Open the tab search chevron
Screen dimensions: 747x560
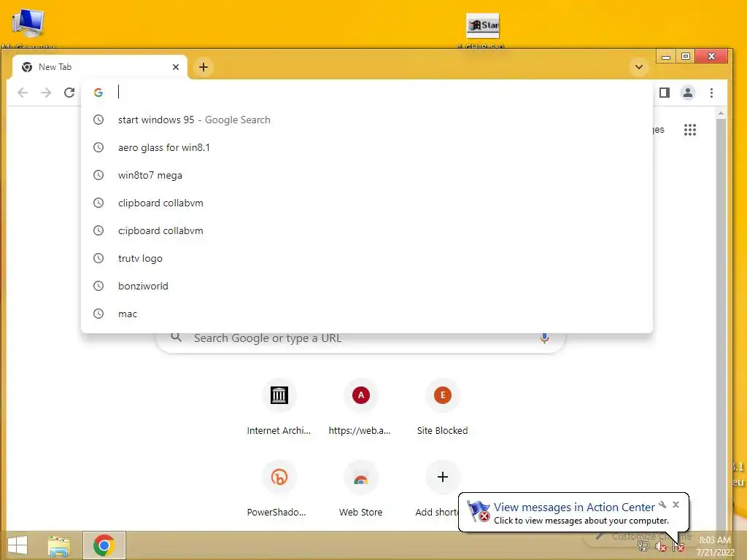[639, 67]
